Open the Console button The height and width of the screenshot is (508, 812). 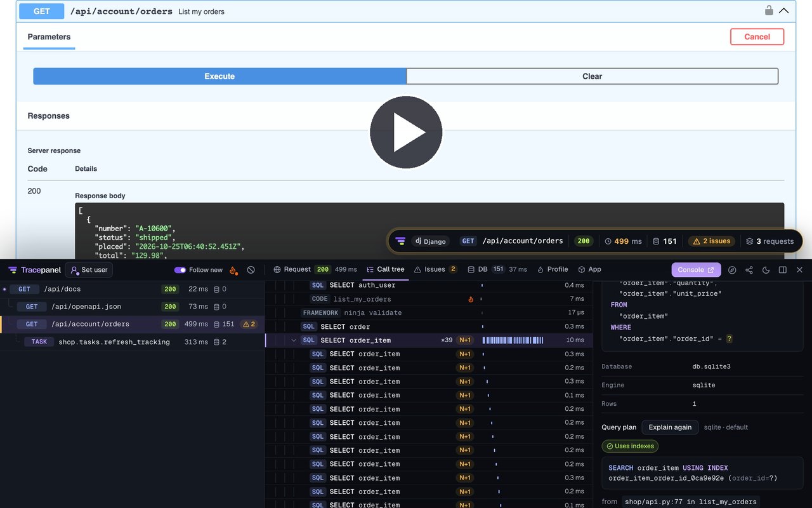point(696,270)
